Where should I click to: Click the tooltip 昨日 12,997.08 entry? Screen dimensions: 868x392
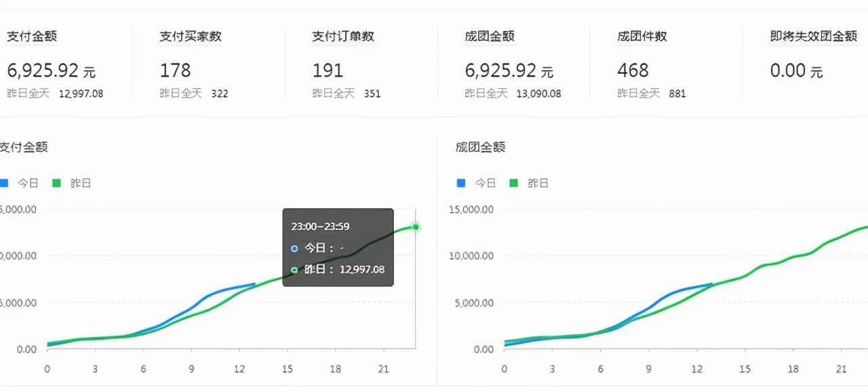coord(338,269)
